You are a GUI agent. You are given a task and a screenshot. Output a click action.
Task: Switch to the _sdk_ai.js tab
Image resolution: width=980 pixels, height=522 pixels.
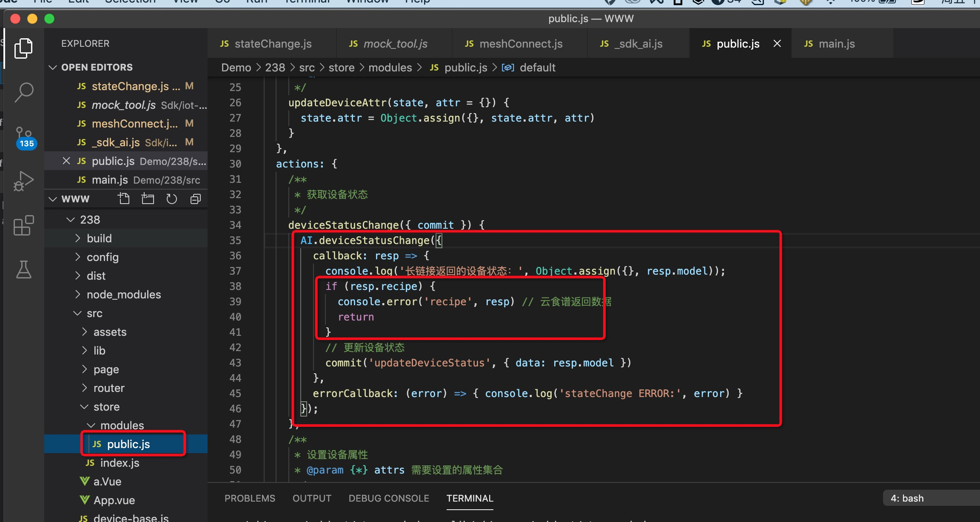(x=638, y=43)
